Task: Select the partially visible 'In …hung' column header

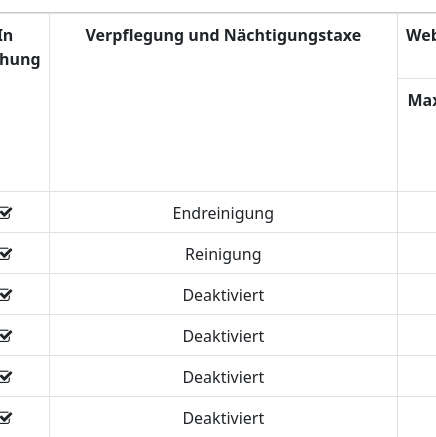Action: coord(20,48)
